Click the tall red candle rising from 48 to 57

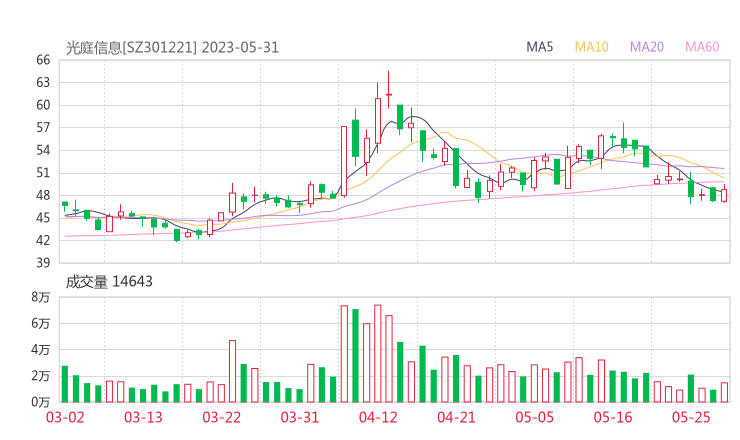[x=344, y=161]
